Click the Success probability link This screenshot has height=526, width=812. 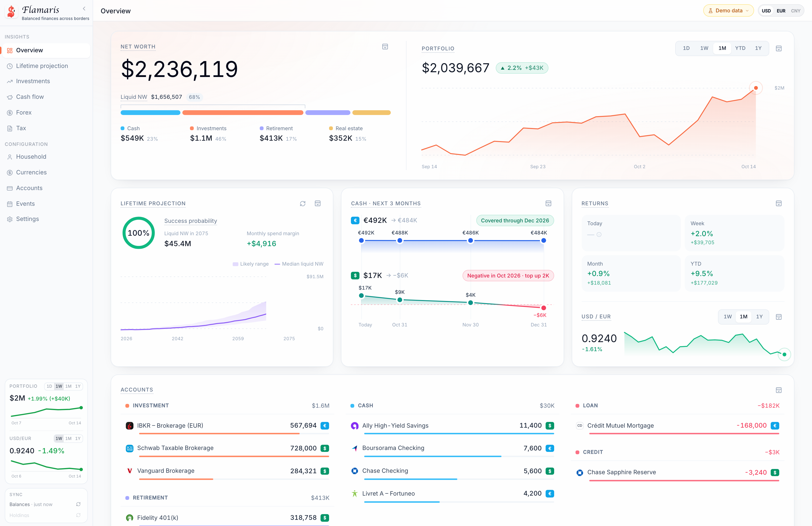(190, 221)
